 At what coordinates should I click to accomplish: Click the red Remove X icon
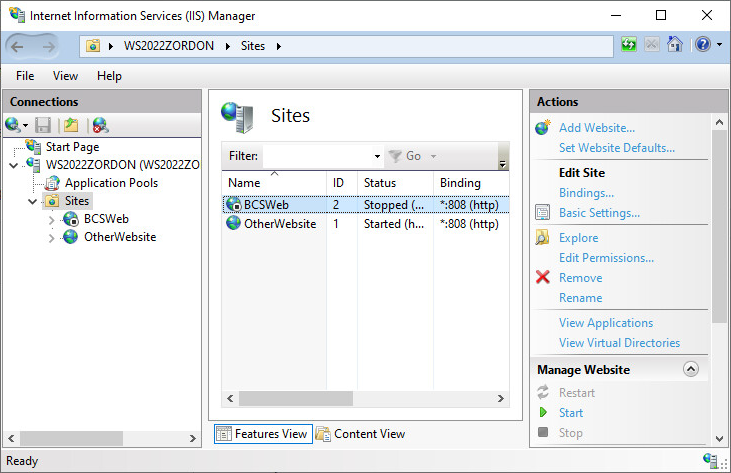pos(543,278)
